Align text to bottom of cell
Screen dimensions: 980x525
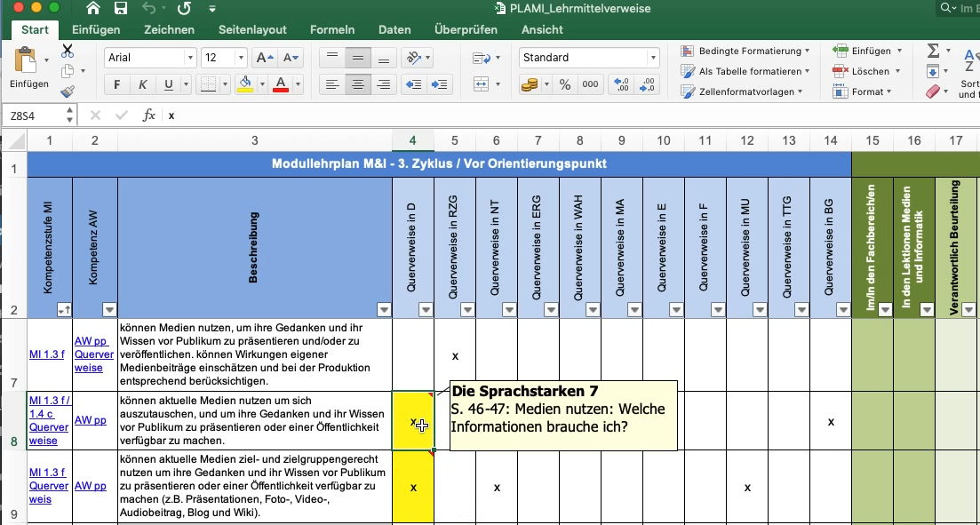tap(384, 58)
